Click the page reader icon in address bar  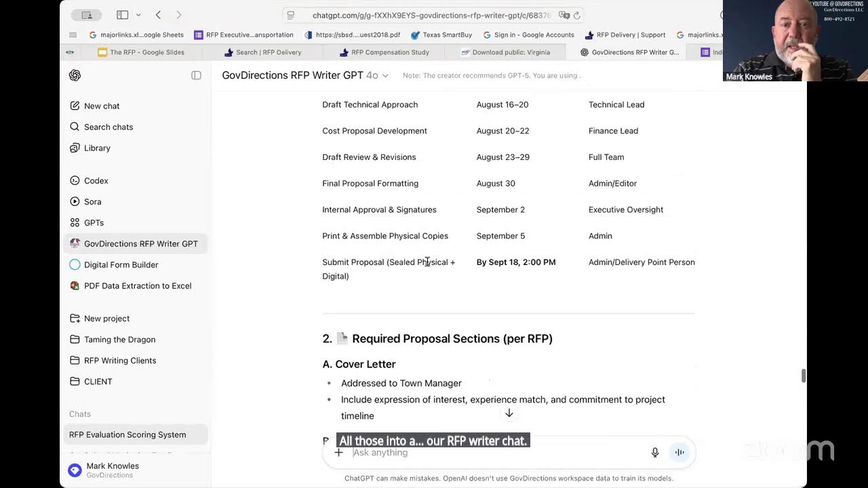pyautogui.click(x=291, y=15)
